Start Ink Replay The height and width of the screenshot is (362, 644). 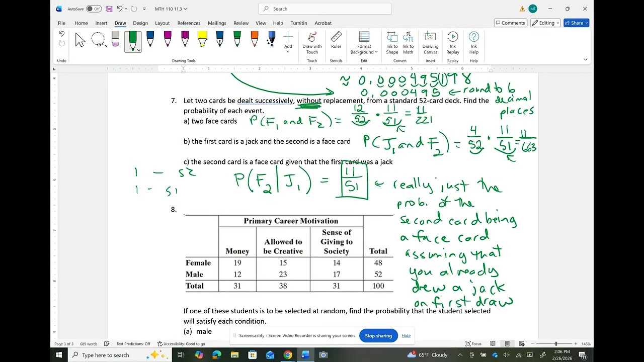[x=453, y=43]
